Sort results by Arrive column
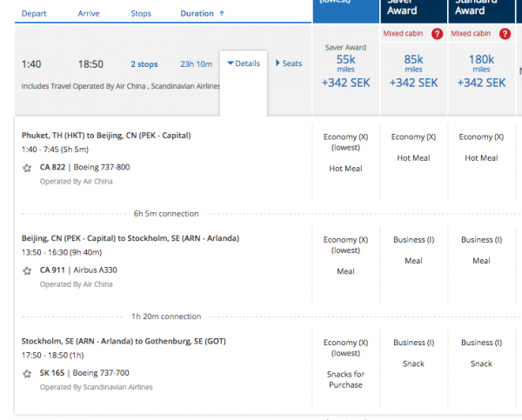522x420 pixels. coord(89,13)
